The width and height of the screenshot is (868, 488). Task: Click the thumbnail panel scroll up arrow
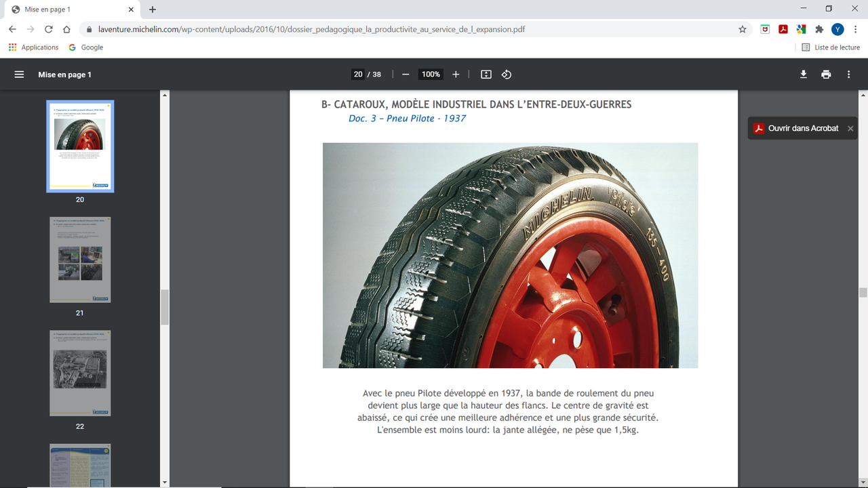(164, 95)
